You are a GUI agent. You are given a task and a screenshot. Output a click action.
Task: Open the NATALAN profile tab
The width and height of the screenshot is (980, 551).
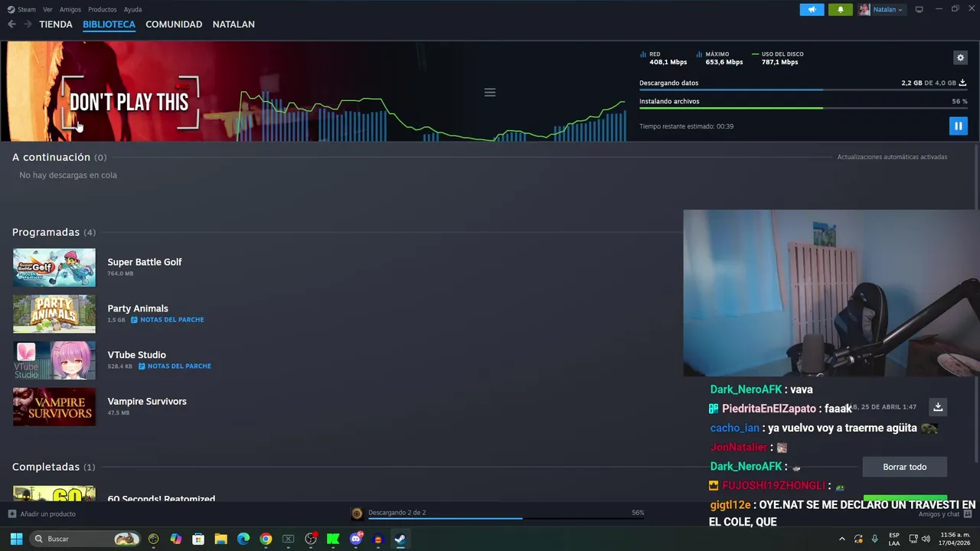(x=234, y=24)
